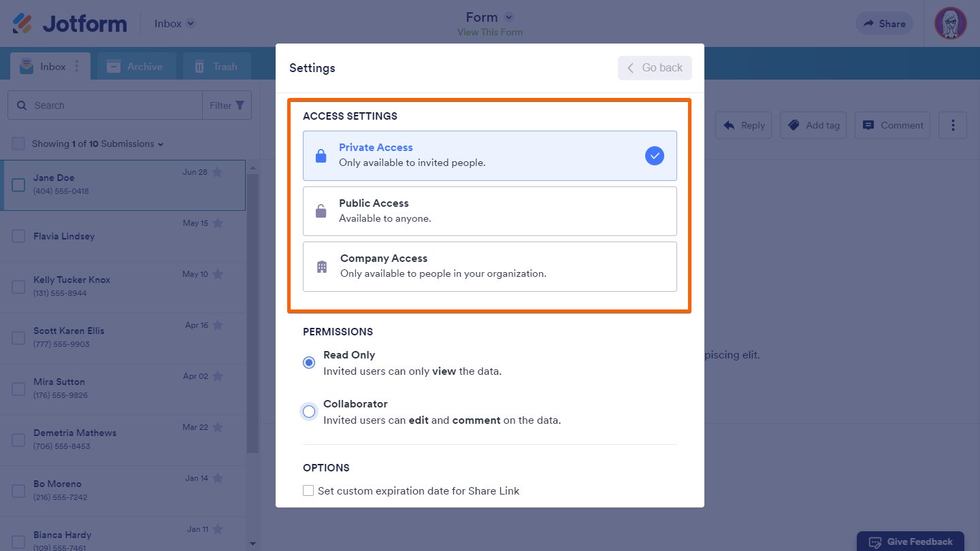Image resolution: width=980 pixels, height=551 pixels.
Task: Expand the Showing 1 of 10 Submissions dropdown
Action: tap(161, 144)
